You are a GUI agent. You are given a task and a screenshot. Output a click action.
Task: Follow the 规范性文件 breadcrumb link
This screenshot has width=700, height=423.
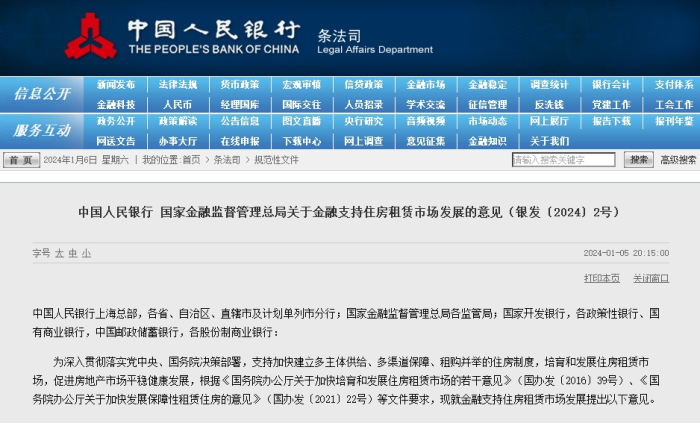[276, 160]
